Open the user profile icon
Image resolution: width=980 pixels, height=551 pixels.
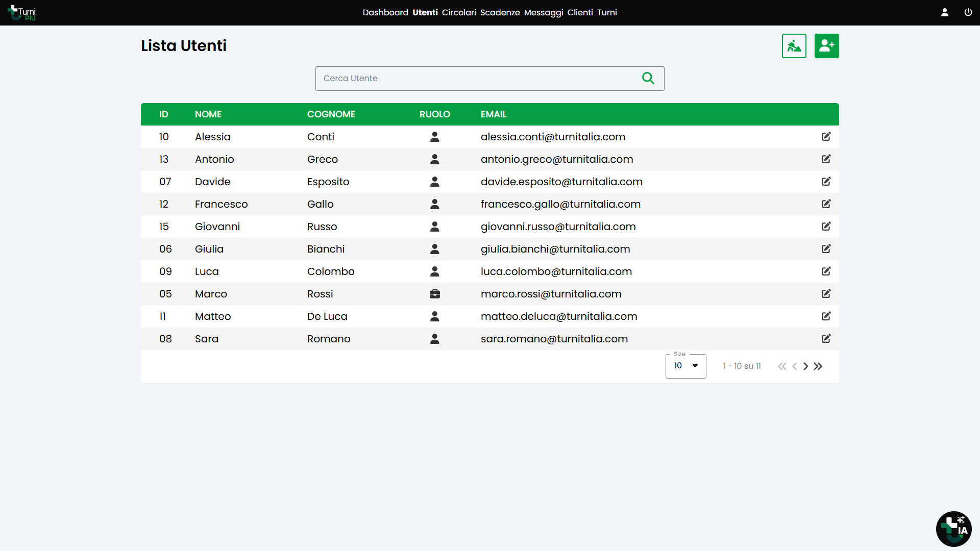pos(945,12)
